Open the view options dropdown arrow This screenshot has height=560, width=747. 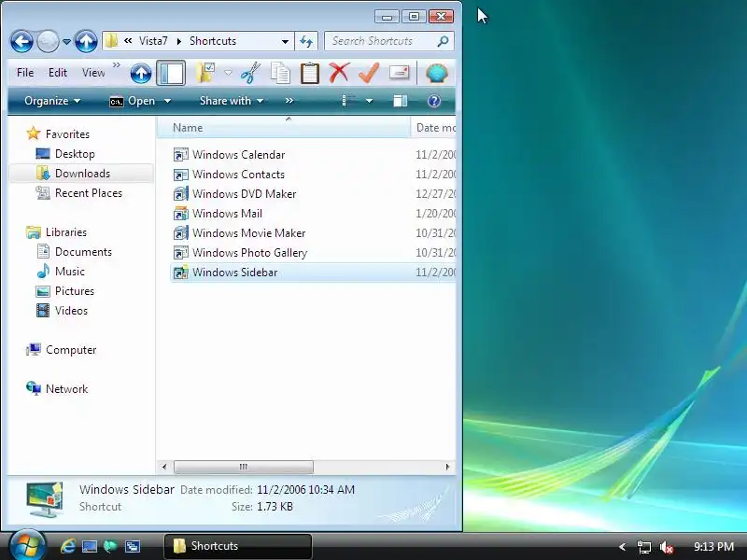(369, 101)
